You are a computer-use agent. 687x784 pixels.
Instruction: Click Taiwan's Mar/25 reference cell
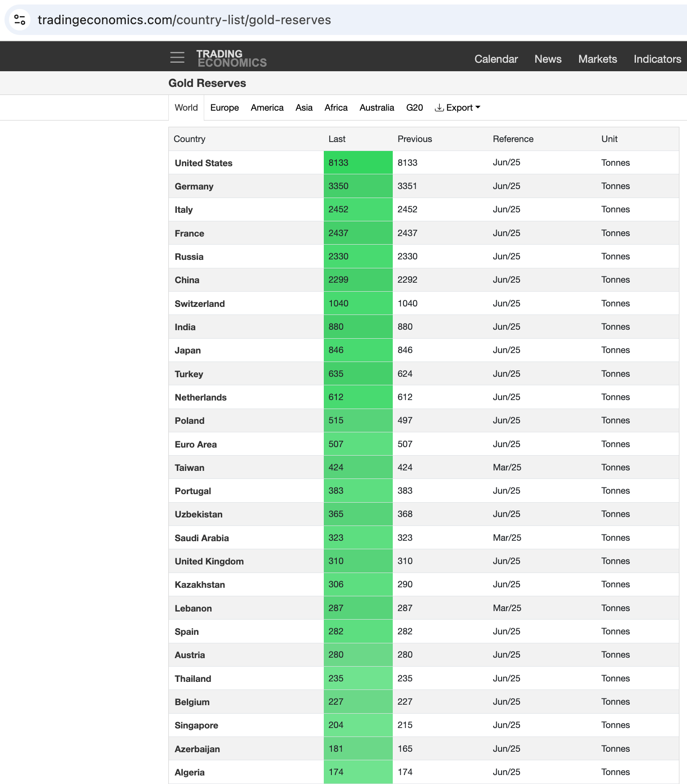pyautogui.click(x=507, y=467)
